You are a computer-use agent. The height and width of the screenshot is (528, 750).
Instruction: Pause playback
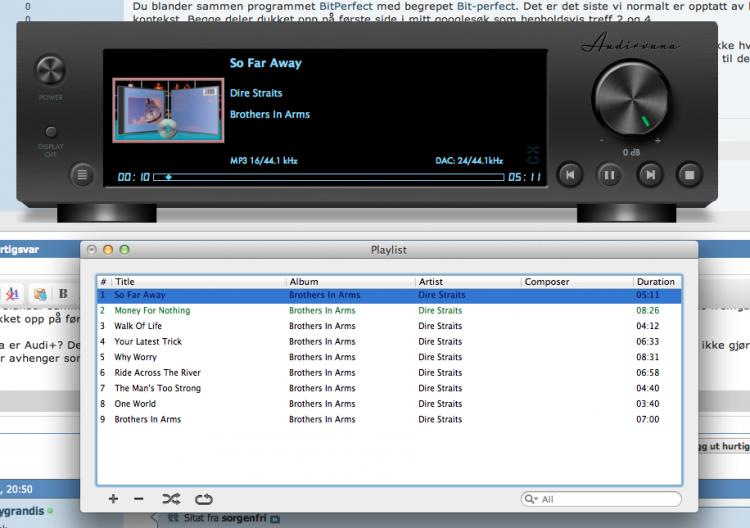[x=609, y=175]
